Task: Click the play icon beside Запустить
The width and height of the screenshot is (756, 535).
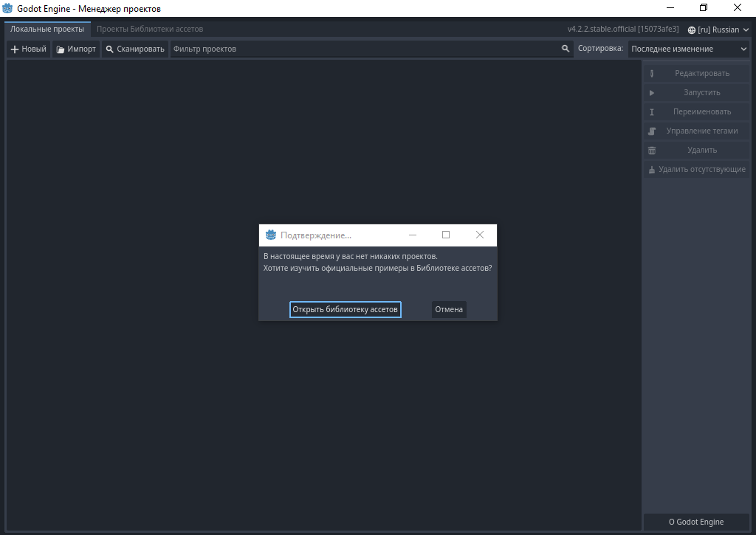Action: coord(652,93)
